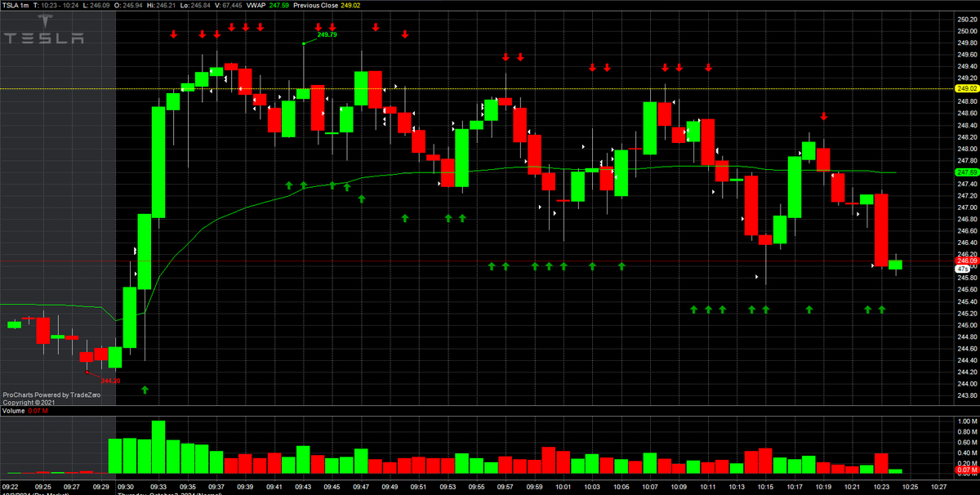
Task: Click the 10:27 time axis label
Action: (x=938, y=487)
